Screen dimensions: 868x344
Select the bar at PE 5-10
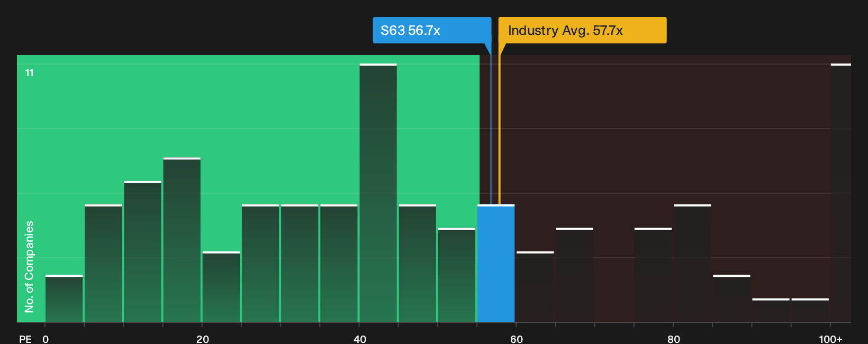(103, 263)
